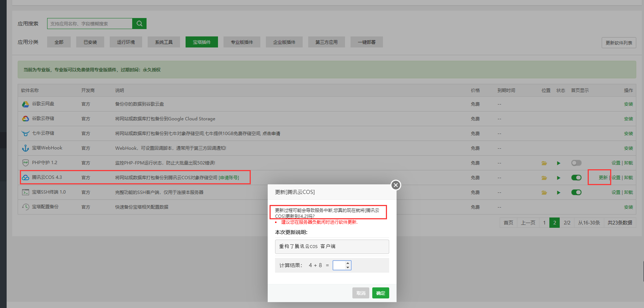Click 设置 link for 宝塔SSH终端
The height and width of the screenshot is (308, 644).
[616, 192]
